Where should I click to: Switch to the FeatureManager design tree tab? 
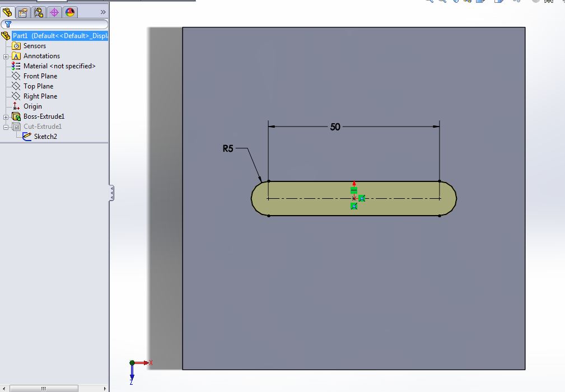tap(7, 12)
